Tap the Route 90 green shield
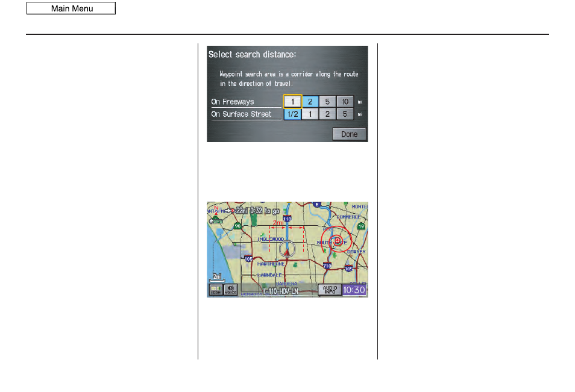Screen dimensions: 575x392 [x=237, y=226]
